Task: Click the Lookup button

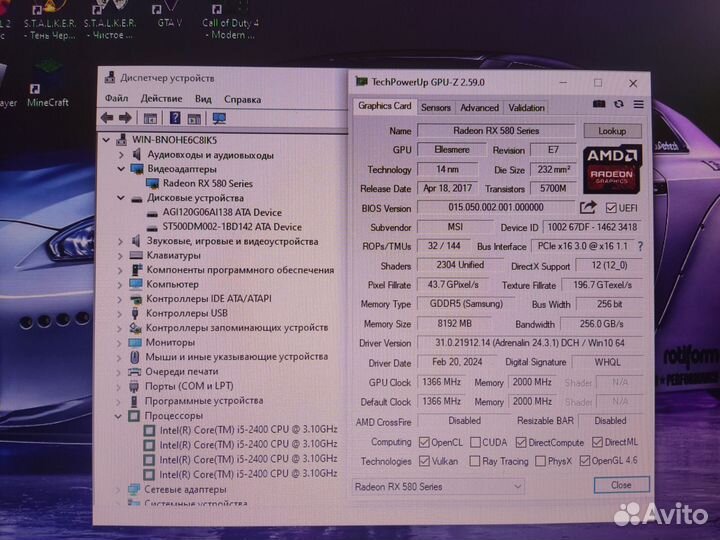Action: pyautogui.click(x=612, y=131)
